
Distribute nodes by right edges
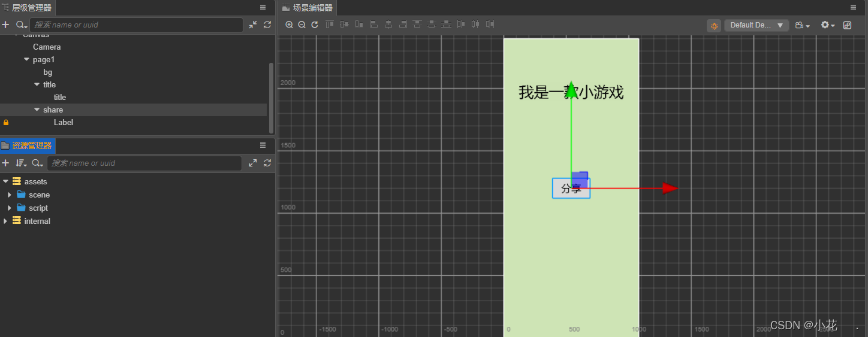tap(490, 25)
